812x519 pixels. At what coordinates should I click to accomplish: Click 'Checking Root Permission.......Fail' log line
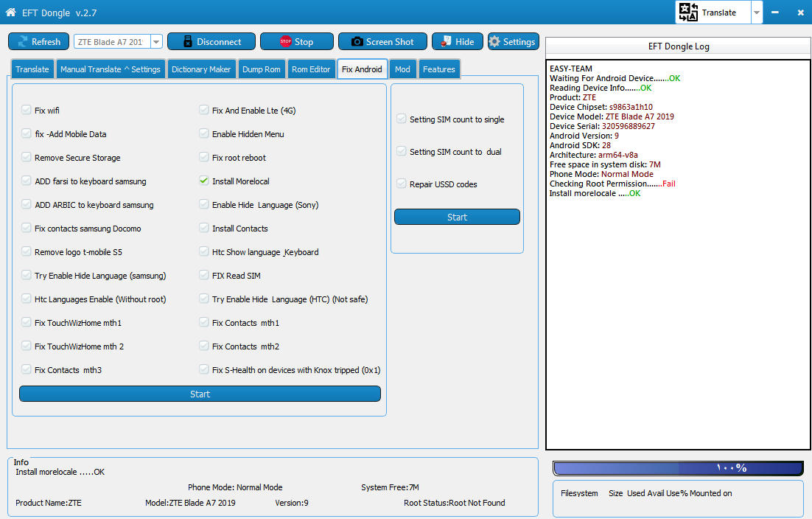tap(612, 184)
